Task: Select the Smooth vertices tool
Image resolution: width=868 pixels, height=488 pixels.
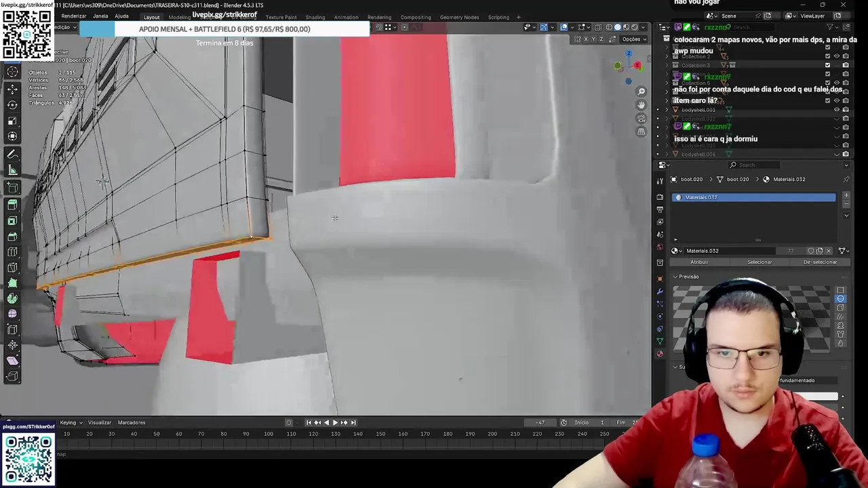Action: click(x=12, y=314)
